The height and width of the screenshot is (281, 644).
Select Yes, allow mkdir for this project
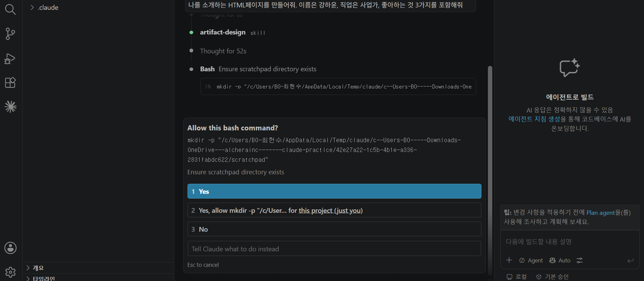(334, 210)
